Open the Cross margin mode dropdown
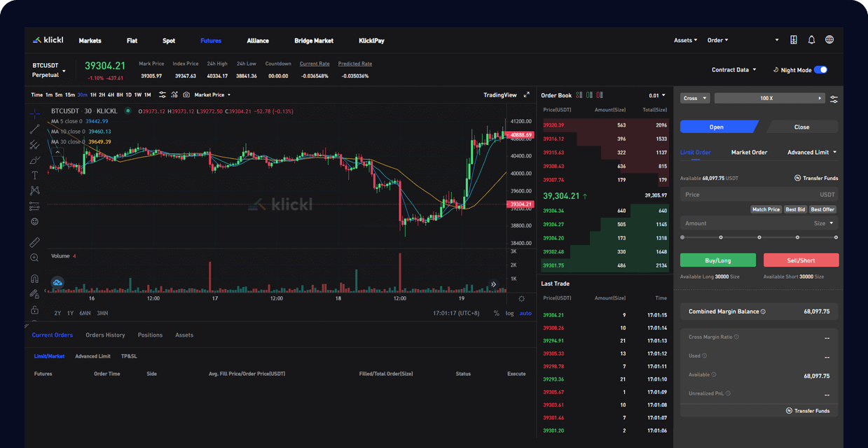The width and height of the screenshot is (868, 448). coord(695,98)
